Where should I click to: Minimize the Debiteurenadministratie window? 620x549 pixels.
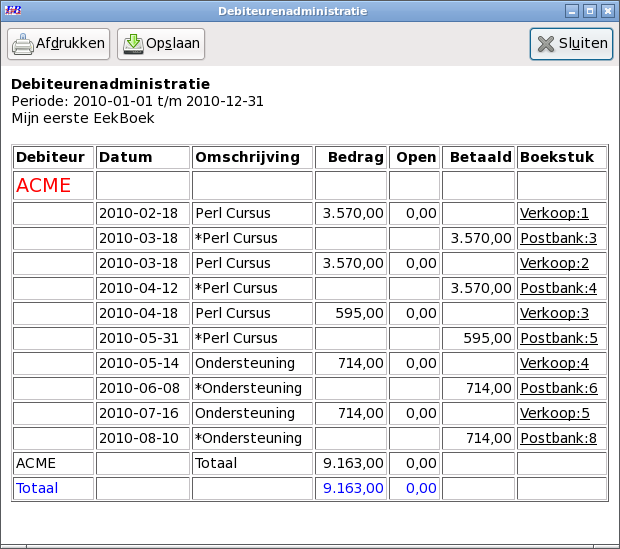pos(572,11)
